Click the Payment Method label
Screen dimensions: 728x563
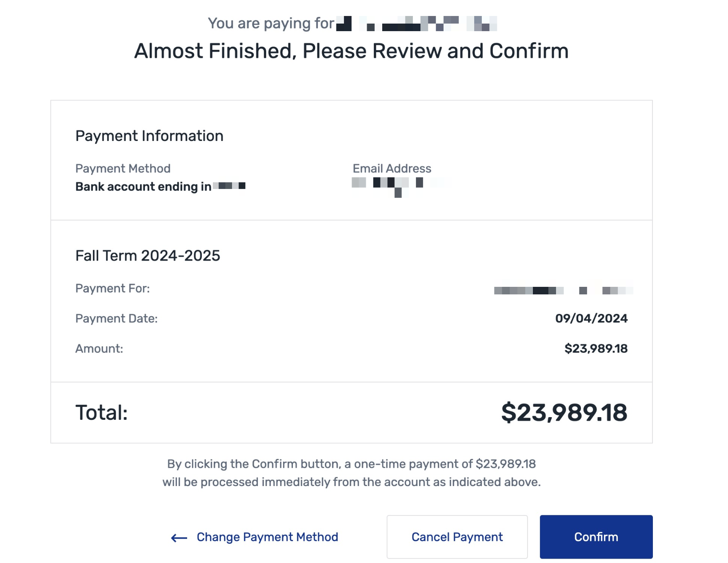coord(123,169)
